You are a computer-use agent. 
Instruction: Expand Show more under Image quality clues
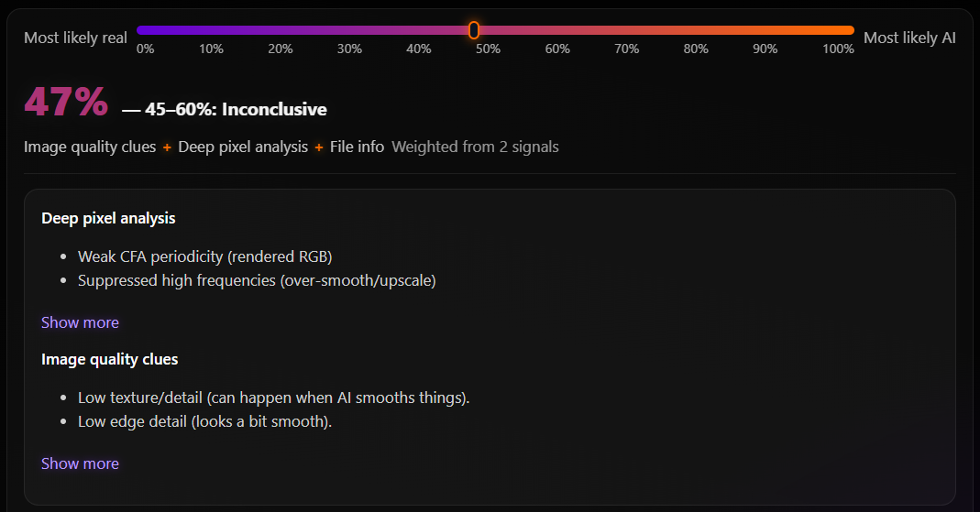(80, 463)
